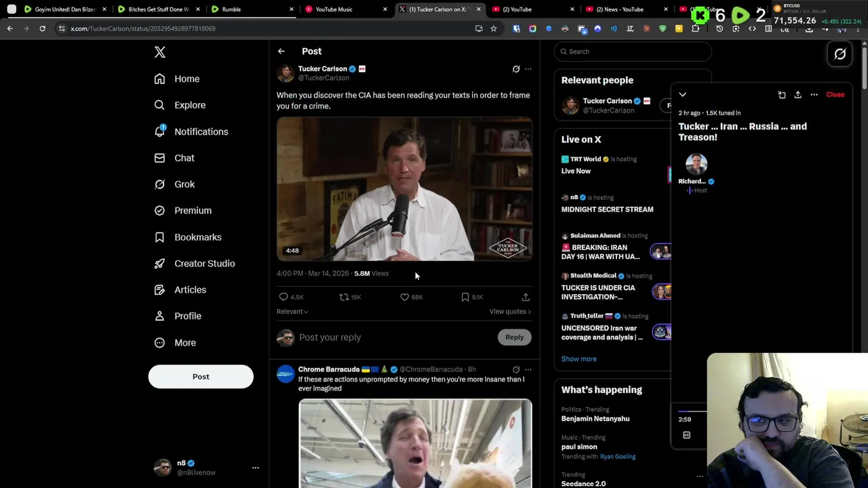Screen dimensions: 868x488
Task: Click the X logo in sidebar
Action: click(x=160, y=52)
